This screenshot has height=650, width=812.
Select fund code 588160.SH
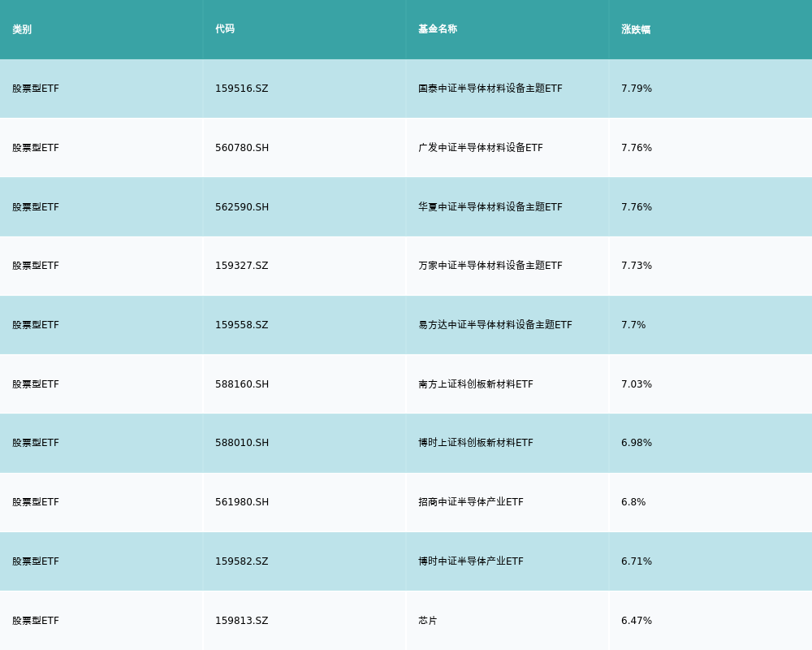point(242,384)
